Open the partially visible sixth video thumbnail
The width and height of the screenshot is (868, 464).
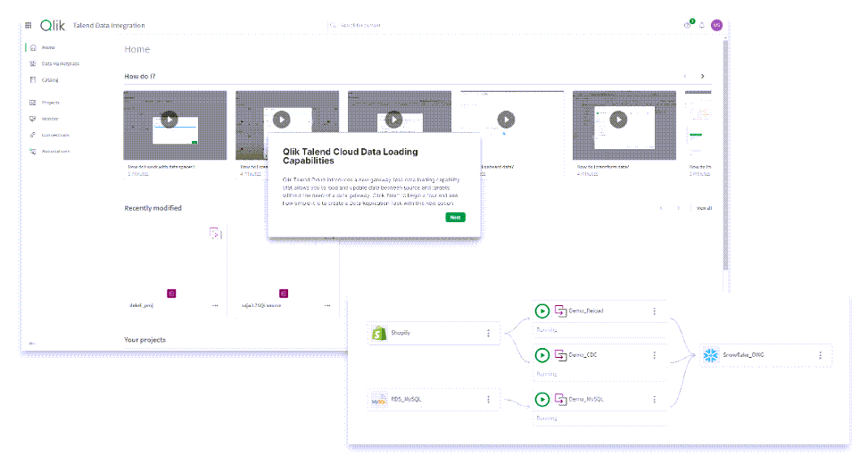[699, 126]
